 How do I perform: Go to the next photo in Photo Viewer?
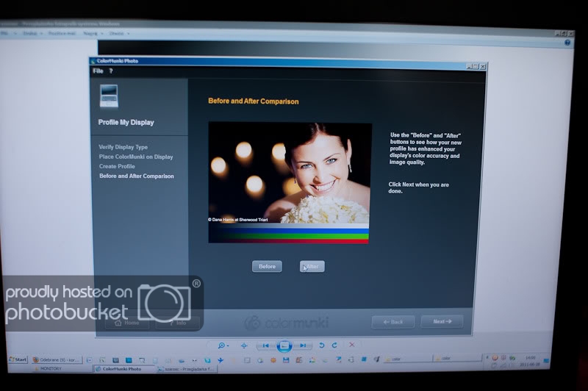[x=303, y=345]
